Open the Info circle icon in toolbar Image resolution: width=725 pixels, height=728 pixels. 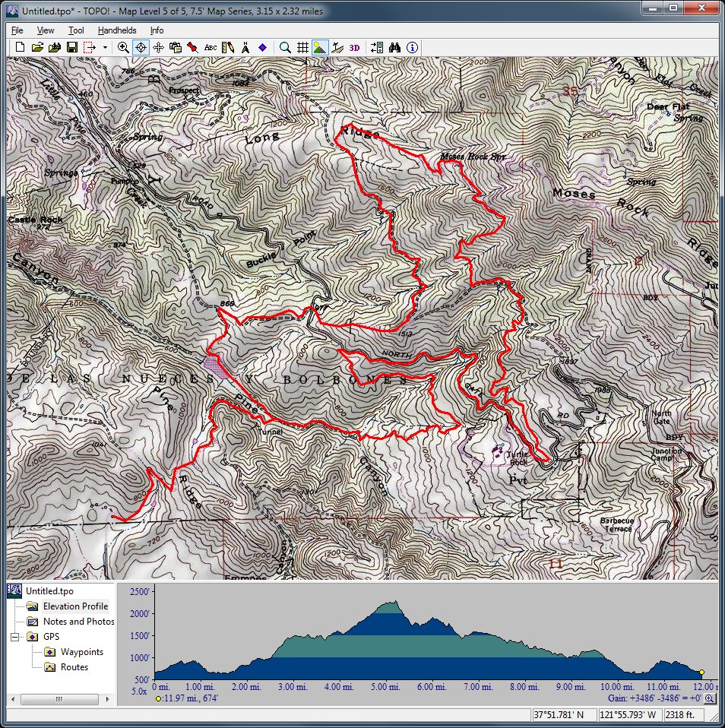tap(412, 47)
